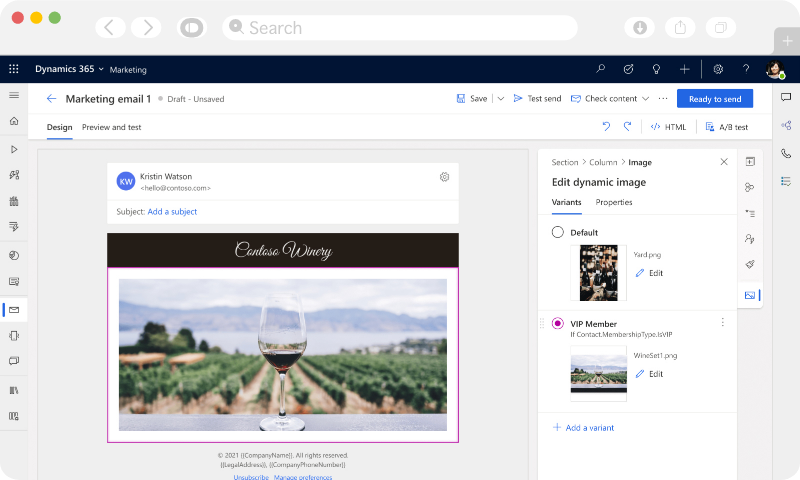Image resolution: width=800 pixels, height=480 pixels.
Task: Click the search icon in Dynamics header
Action: (600, 69)
